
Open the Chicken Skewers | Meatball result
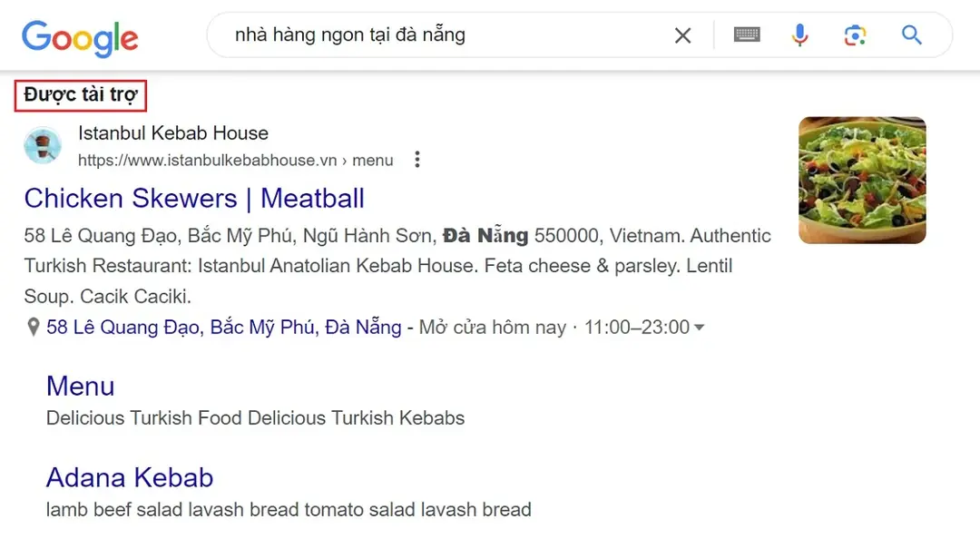[x=194, y=199]
